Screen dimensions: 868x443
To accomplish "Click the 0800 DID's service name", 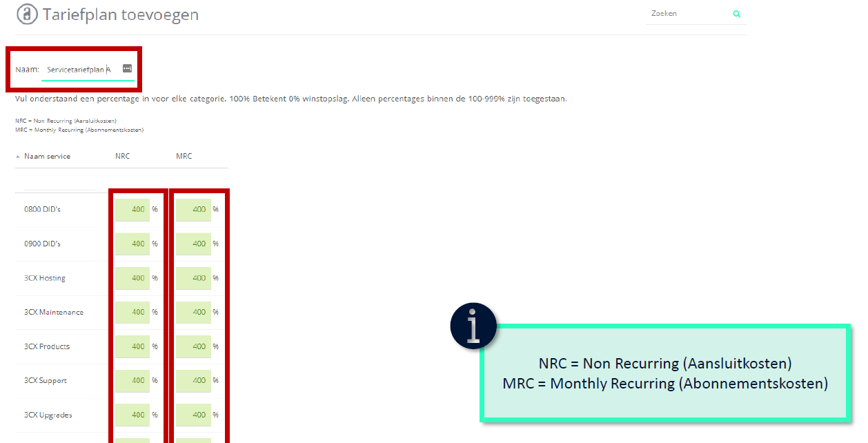I will tap(42, 209).
